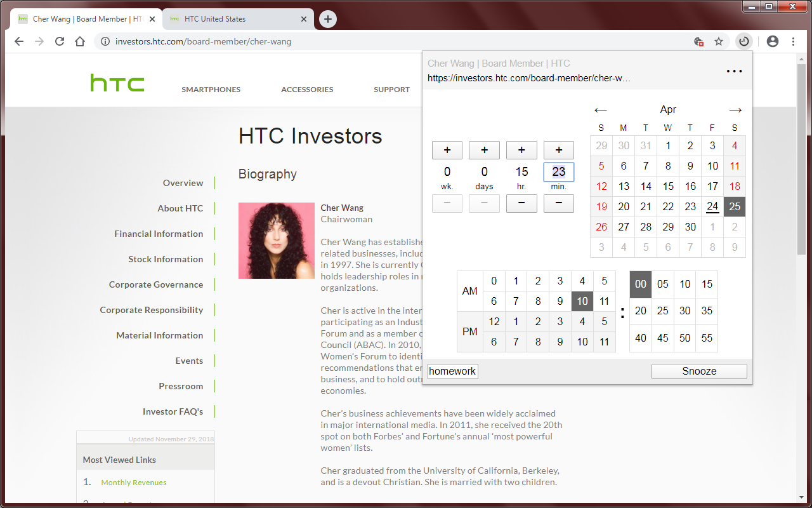Go to next month in calendar
The height and width of the screenshot is (508, 812).
pos(735,110)
